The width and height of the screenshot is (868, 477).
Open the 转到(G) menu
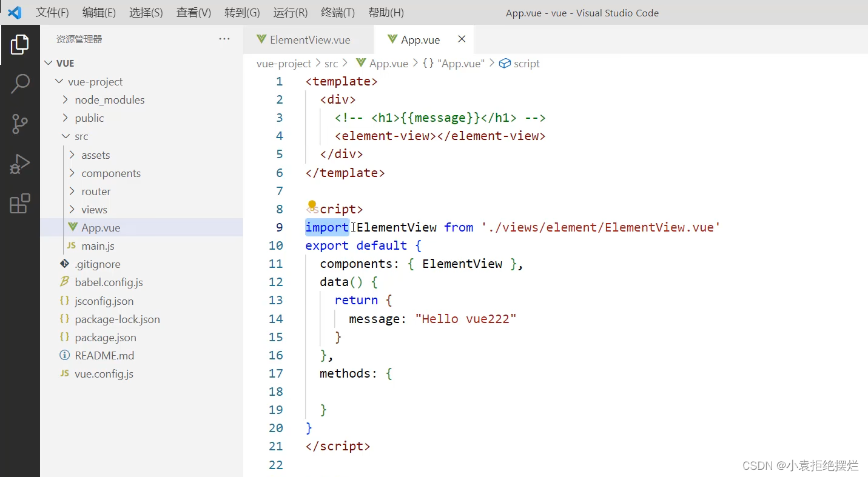point(242,13)
